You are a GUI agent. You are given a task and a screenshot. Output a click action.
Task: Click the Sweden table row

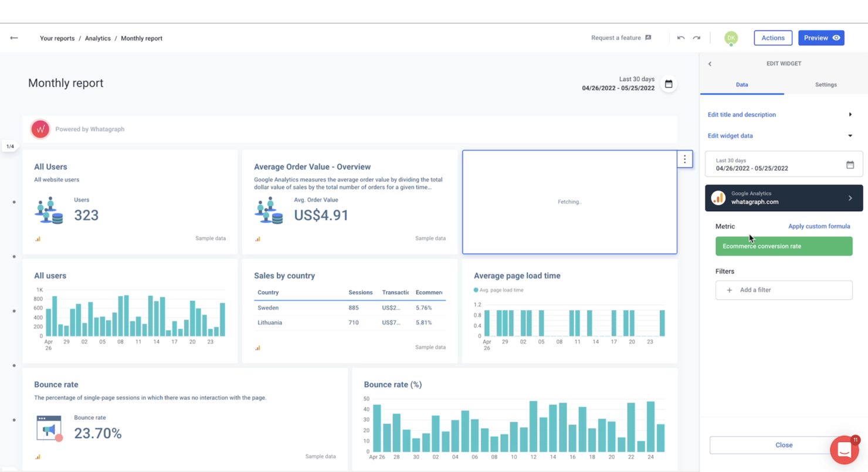350,308
